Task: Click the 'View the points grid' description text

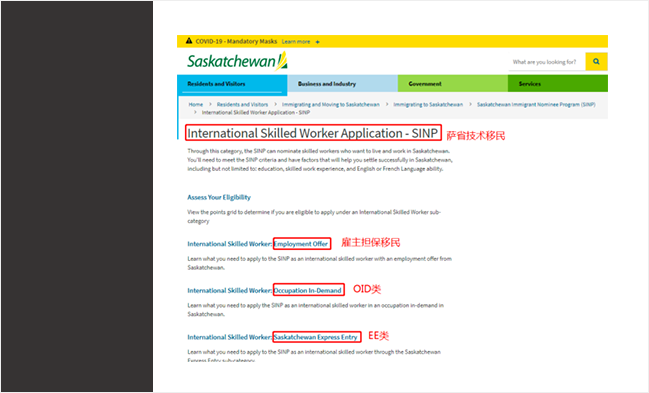Action: [x=314, y=217]
